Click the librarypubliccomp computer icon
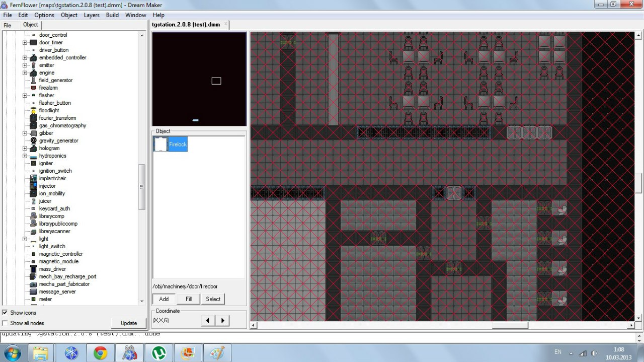 pyautogui.click(x=34, y=224)
